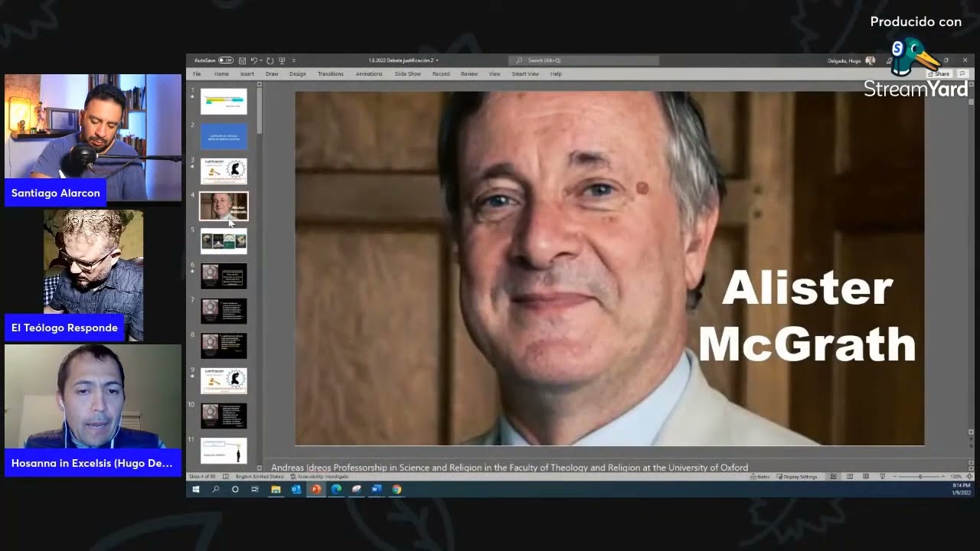Viewport: 980px width, 551px height.
Task: Select slide 10 thumbnail
Action: tap(224, 416)
